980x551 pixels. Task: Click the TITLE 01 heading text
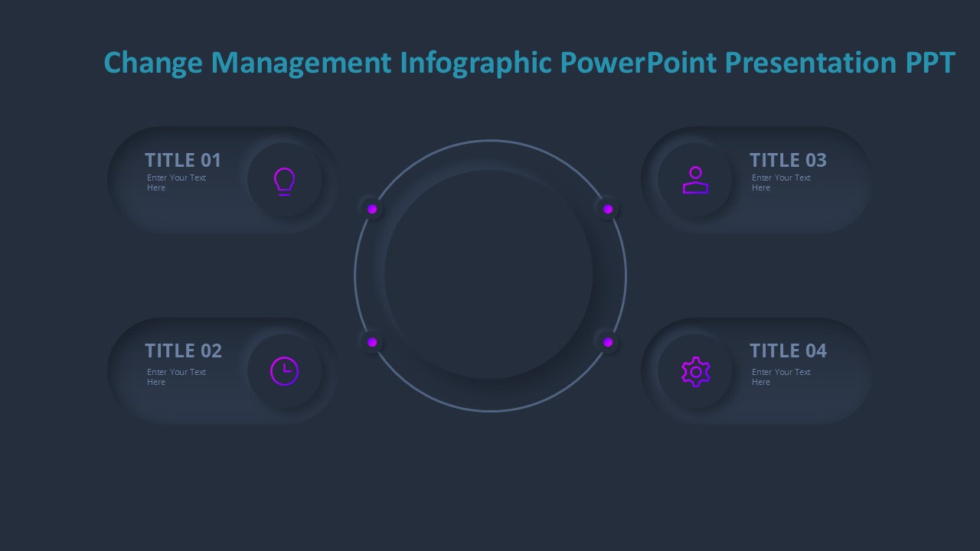tap(183, 160)
